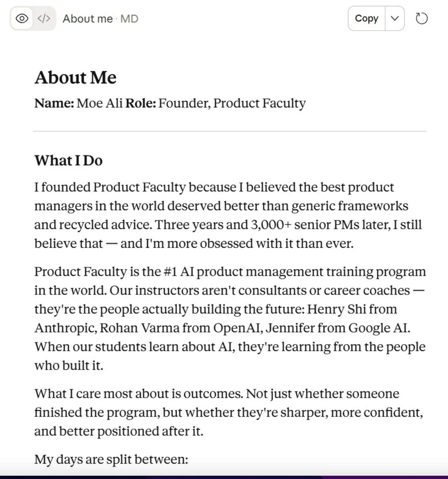Switch to the code source view icon
The height and width of the screenshot is (479, 448).
[44, 18]
